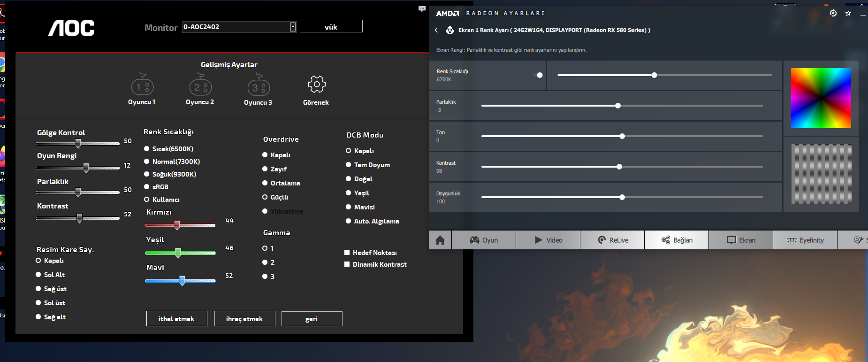The width and height of the screenshot is (868, 362).
Task: Click the vük button
Action: coord(331,26)
